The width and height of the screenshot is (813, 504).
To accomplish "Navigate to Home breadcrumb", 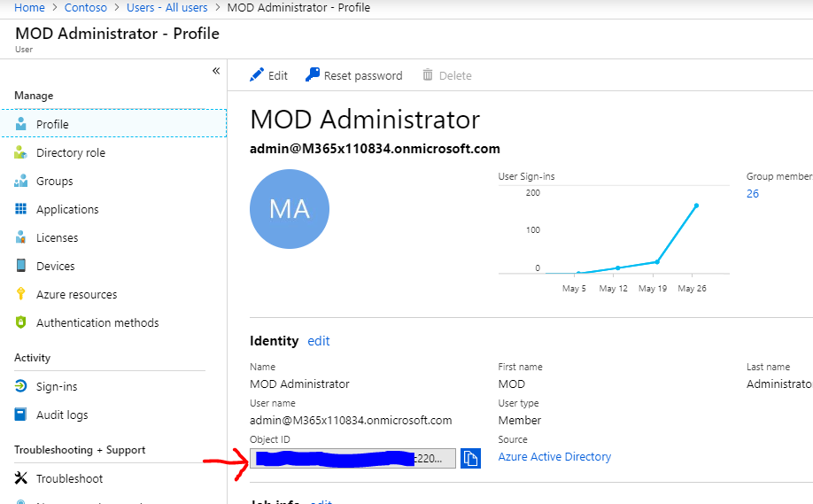I will tap(30, 7).
